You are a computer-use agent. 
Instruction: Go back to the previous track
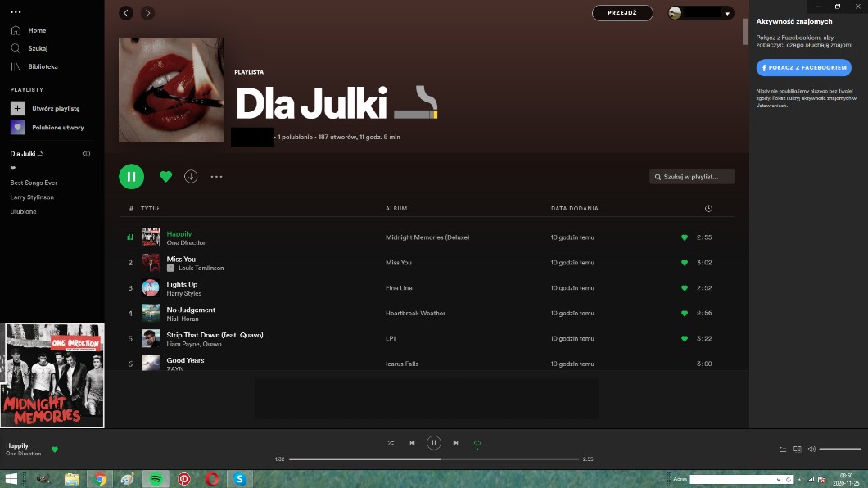click(x=412, y=443)
